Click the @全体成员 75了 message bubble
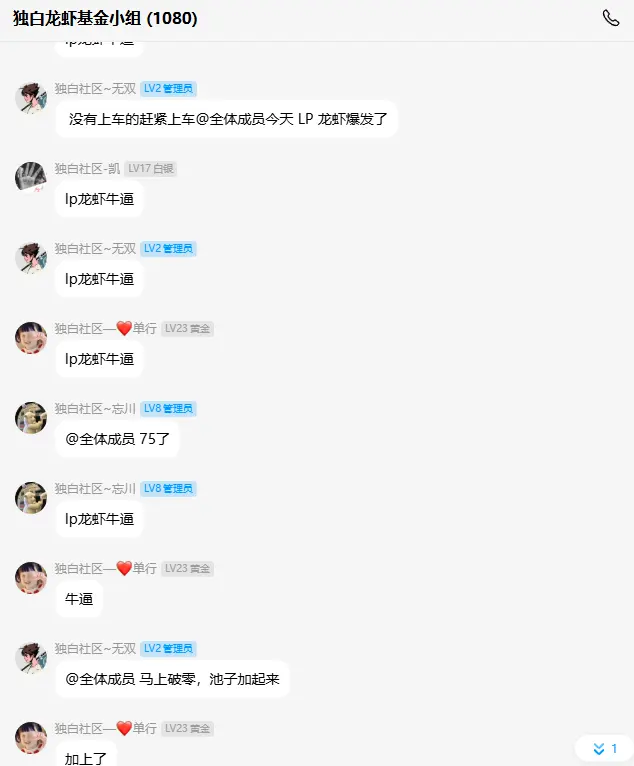Viewport: 634px width, 766px height. click(117, 439)
